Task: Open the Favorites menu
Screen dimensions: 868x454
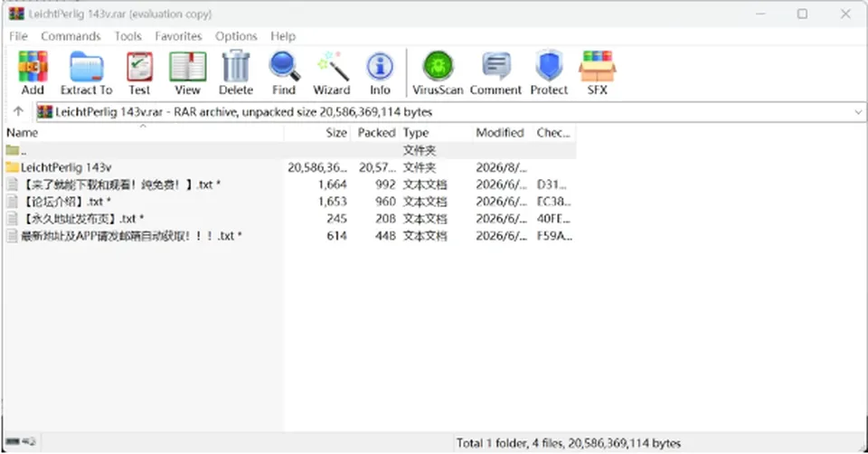Action: (178, 36)
